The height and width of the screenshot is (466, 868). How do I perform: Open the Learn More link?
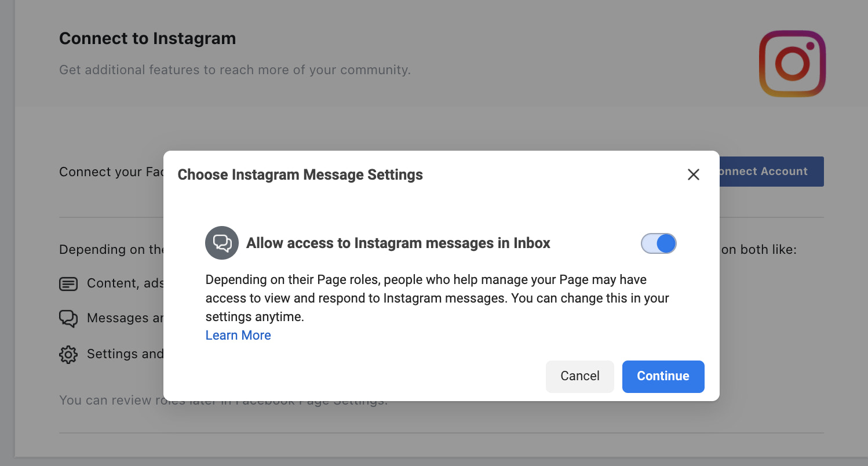pos(238,335)
